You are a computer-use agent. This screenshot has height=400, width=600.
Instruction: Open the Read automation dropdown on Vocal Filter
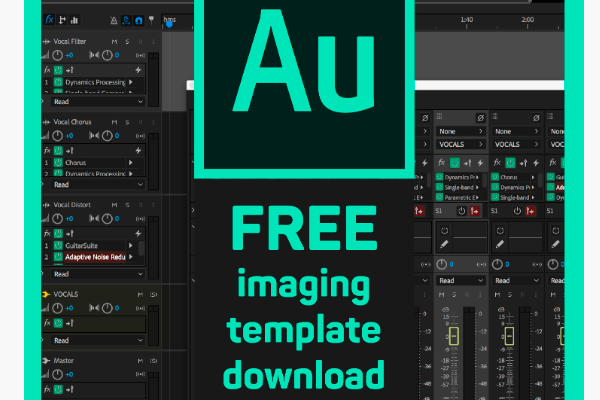pos(98,101)
